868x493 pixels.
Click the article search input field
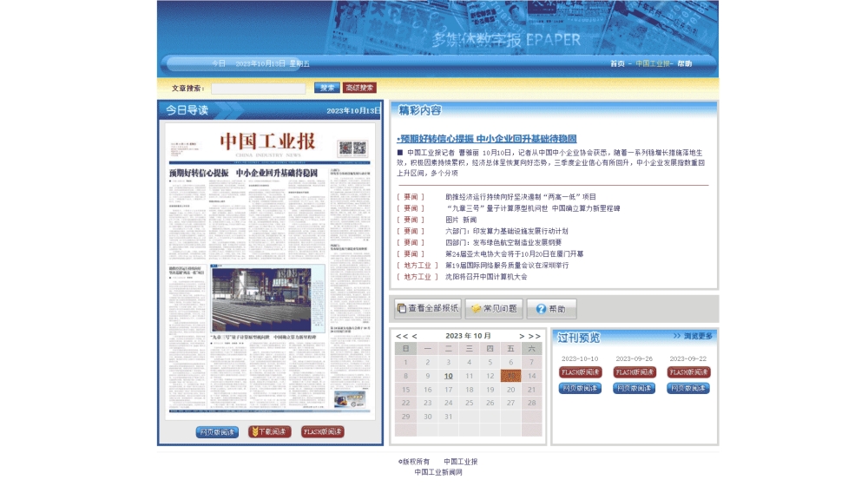(258, 88)
